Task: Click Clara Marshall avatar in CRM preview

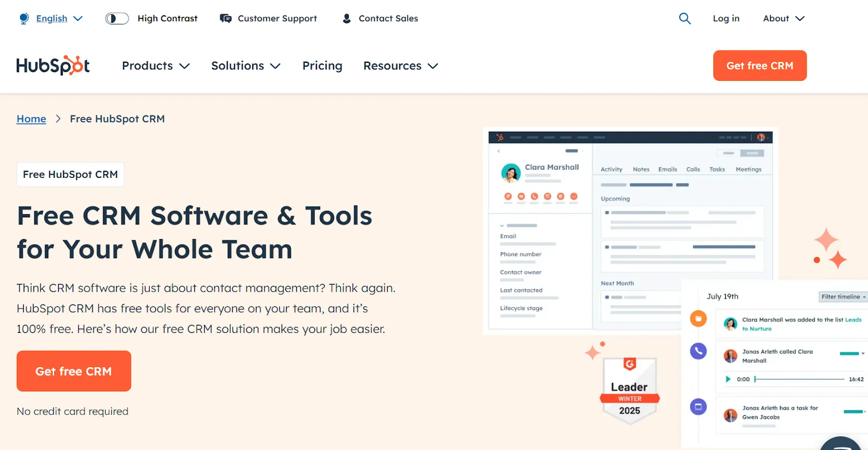Action: 510,173
